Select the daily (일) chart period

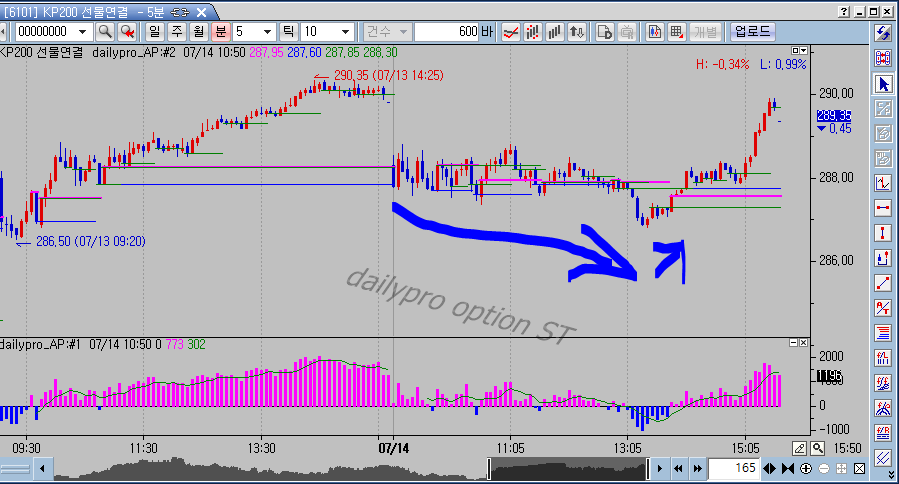point(155,32)
